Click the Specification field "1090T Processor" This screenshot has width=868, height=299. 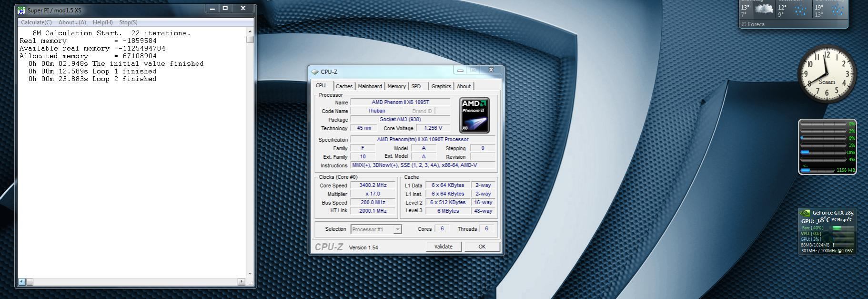click(423, 139)
